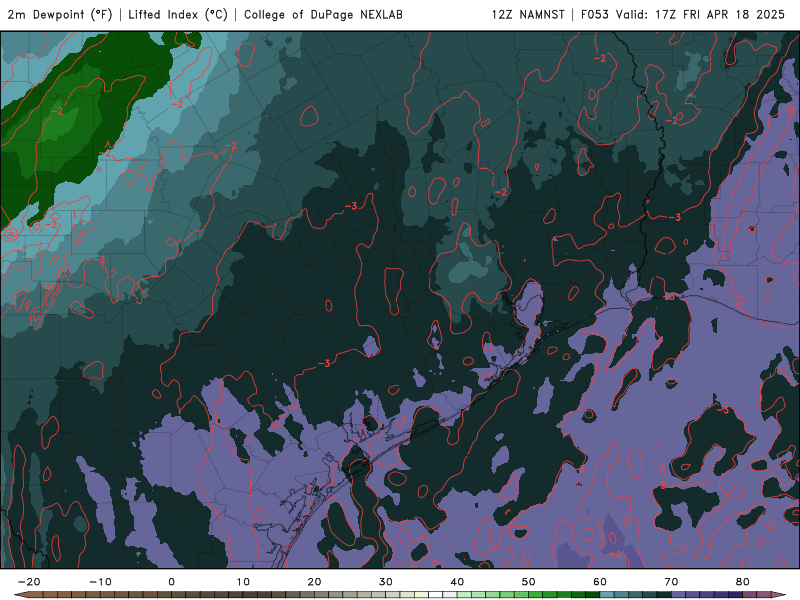Click the 'F053 Valid: 17Z FRI APR 18 2025' text
The height and width of the screenshot is (600, 800).
coord(683,14)
